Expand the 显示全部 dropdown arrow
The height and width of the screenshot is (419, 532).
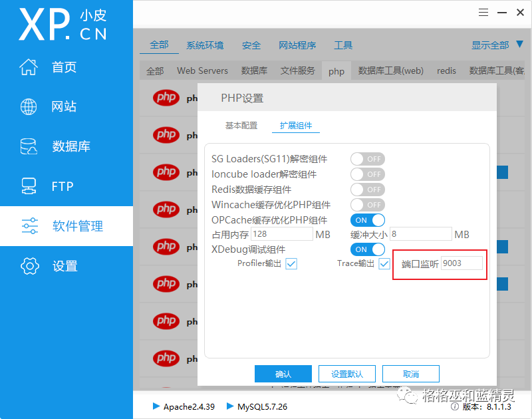(x=519, y=44)
